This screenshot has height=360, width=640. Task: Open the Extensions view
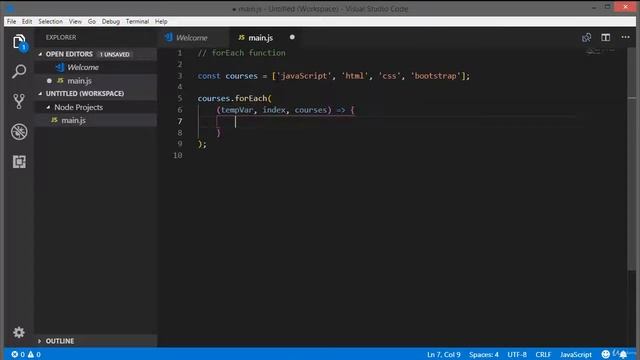[19, 162]
